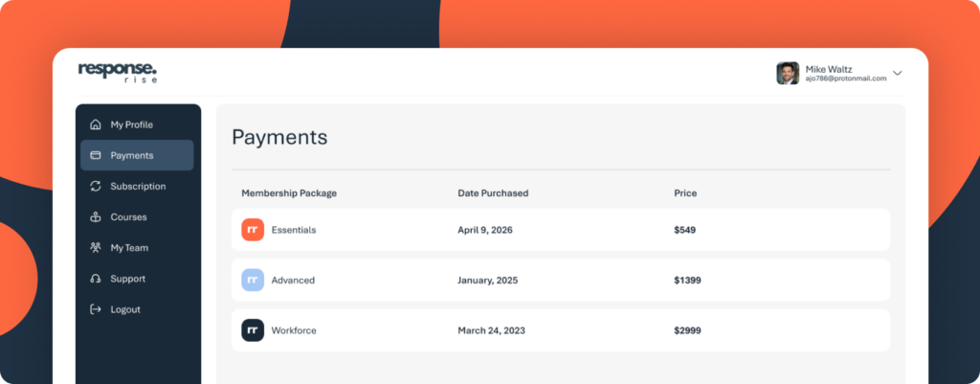This screenshot has height=384, width=980.
Task: Click the March 24, 2023 date
Action: 491,330
